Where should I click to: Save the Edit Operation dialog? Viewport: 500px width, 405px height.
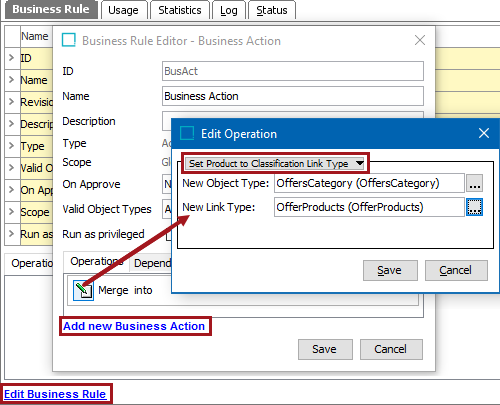click(390, 270)
